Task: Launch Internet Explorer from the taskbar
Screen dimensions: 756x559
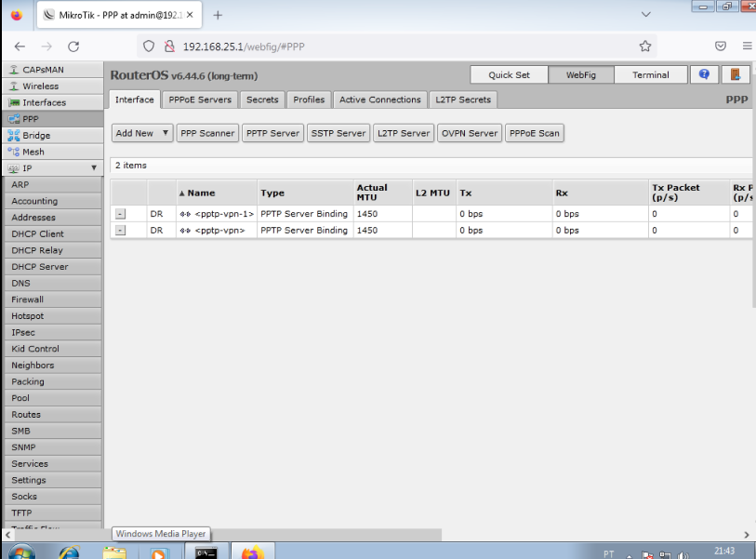Action: tap(69, 552)
